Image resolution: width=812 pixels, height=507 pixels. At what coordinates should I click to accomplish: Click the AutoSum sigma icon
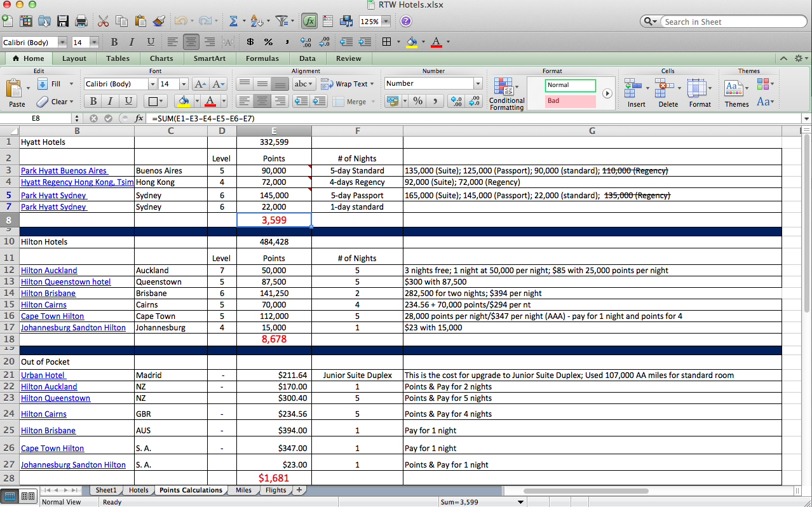point(233,22)
